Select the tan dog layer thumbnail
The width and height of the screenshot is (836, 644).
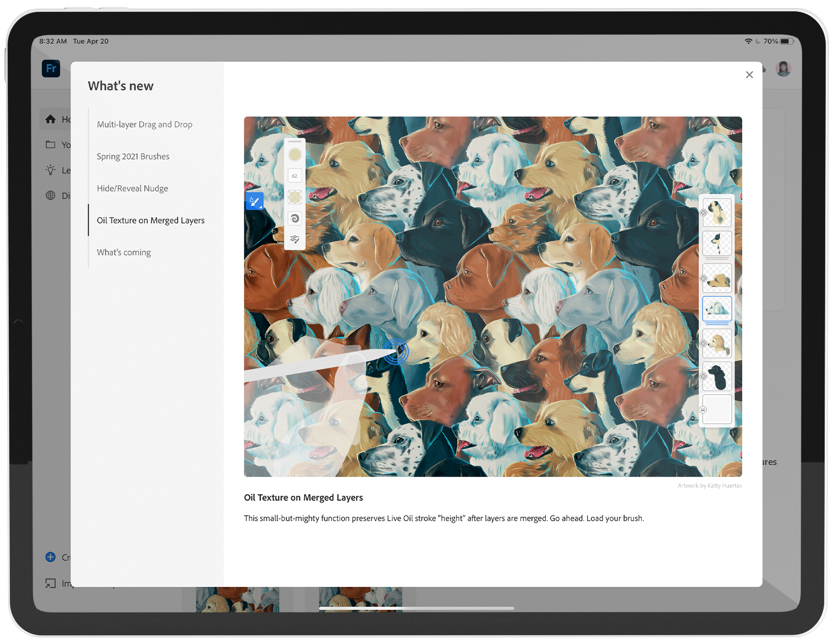coord(717,278)
